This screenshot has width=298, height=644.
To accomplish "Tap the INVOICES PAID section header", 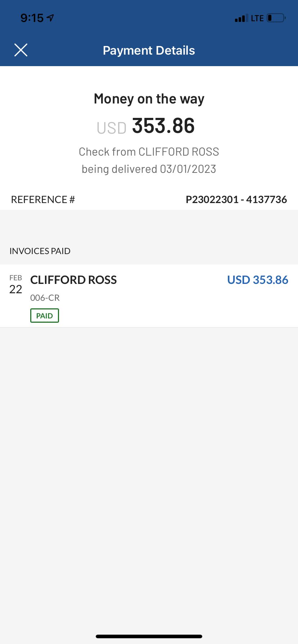I will 40,251.
